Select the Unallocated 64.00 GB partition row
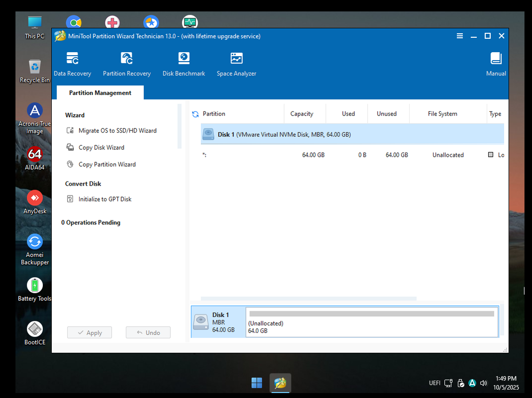532x398 pixels. 352,155
